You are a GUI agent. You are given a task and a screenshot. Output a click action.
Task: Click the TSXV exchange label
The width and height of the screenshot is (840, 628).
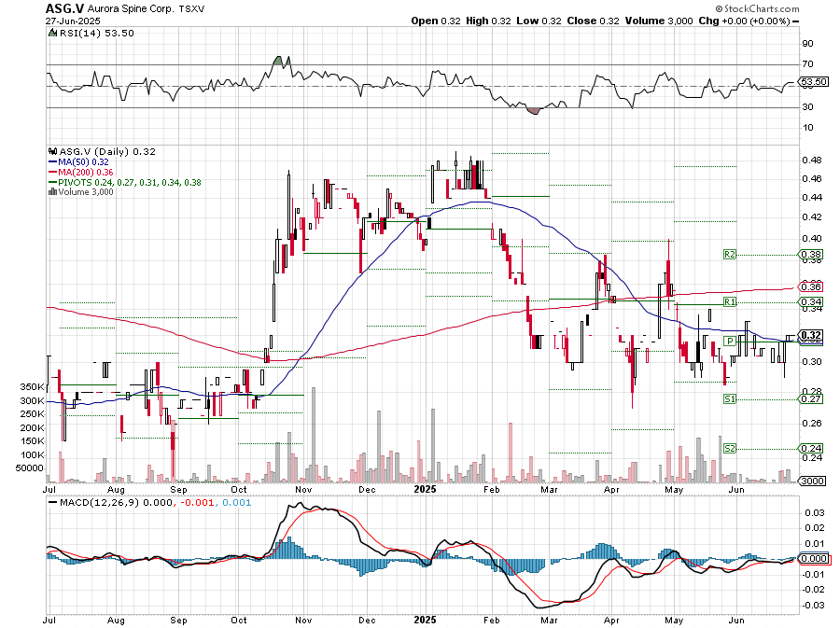pos(191,9)
